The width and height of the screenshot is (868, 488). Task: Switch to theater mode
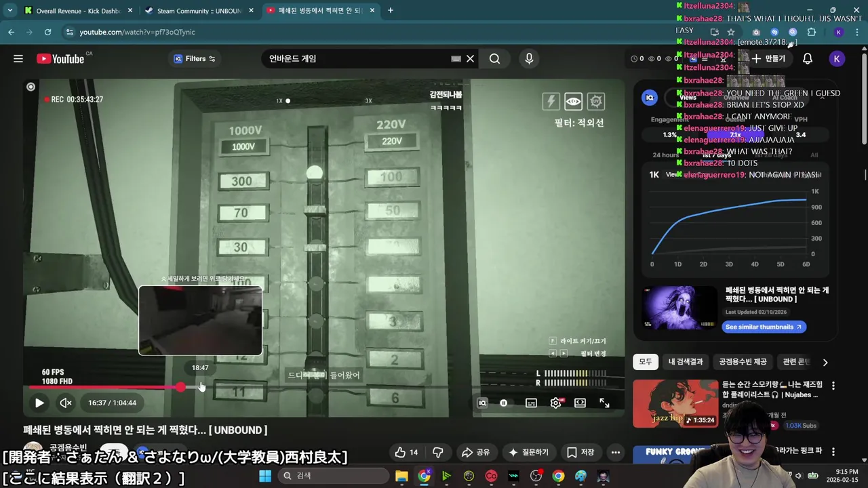pyautogui.click(x=580, y=403)
